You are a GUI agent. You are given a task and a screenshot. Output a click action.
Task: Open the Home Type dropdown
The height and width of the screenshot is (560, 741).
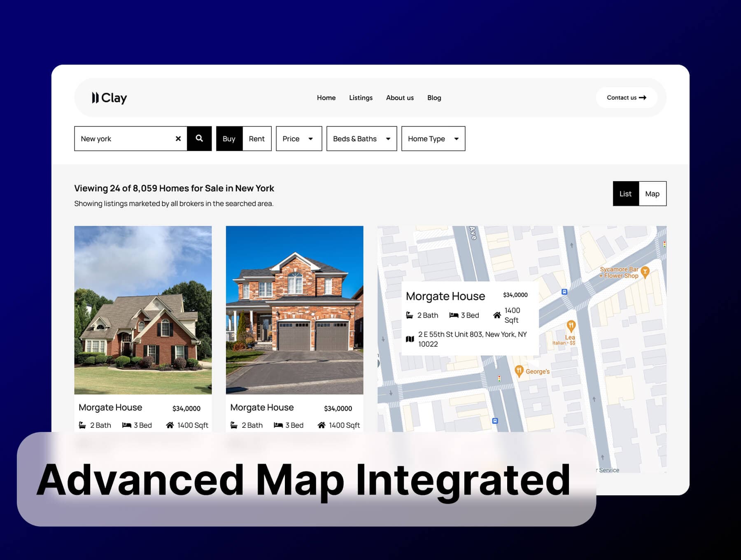(x=433, y=139)
